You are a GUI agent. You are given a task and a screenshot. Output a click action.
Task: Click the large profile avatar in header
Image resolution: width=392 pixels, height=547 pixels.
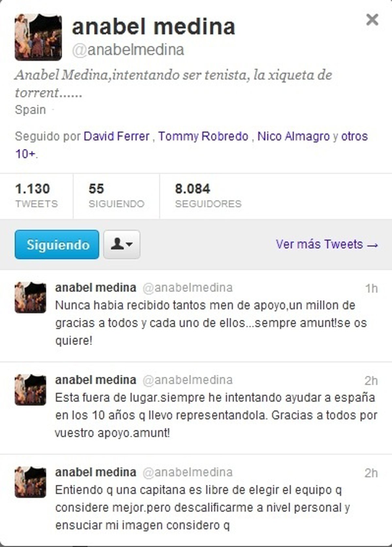(x=38, y=37)
